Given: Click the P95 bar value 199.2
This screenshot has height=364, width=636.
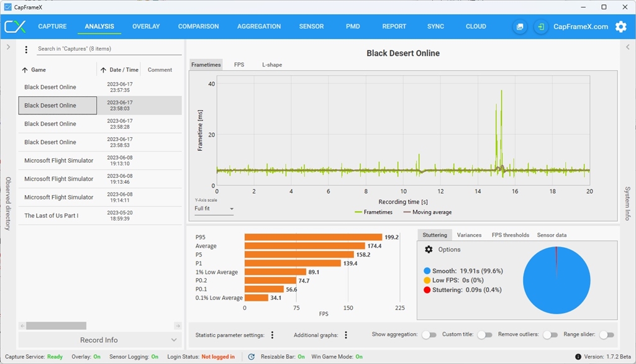Looking at the screenshot, I should coord(391,237).
